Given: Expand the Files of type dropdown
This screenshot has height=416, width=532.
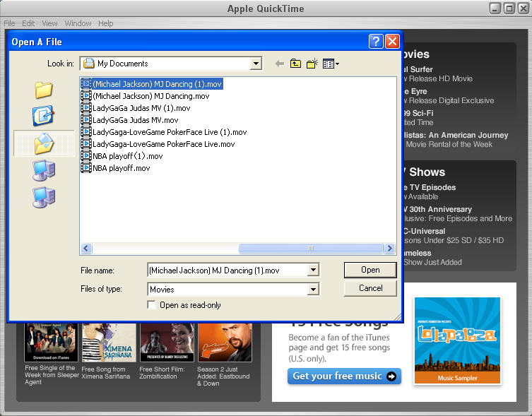Looking at the screenshot, I should point(313,289).
